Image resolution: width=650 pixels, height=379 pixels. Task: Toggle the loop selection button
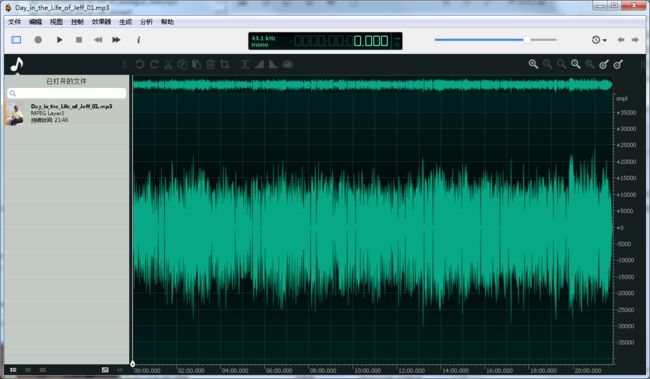(x=16, y=40)
